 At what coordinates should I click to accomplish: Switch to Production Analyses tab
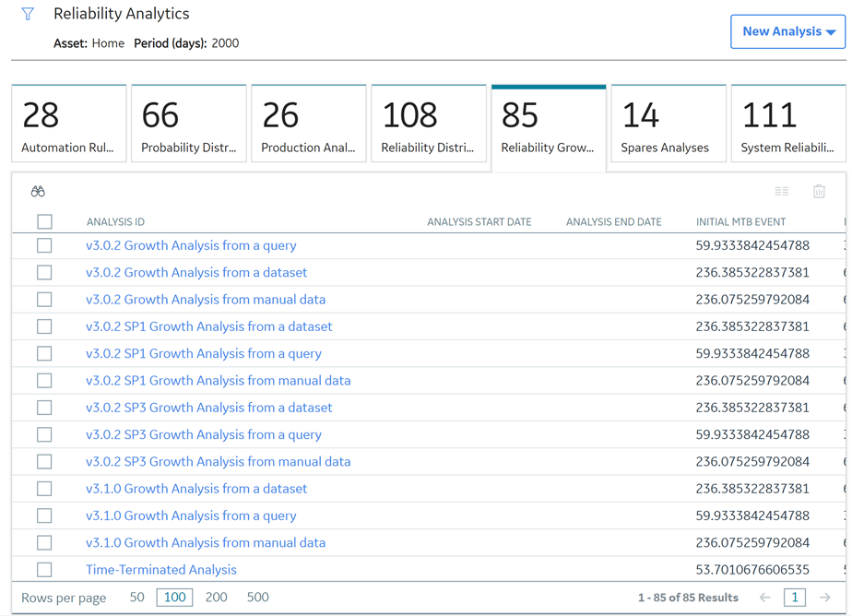point(309,124)
